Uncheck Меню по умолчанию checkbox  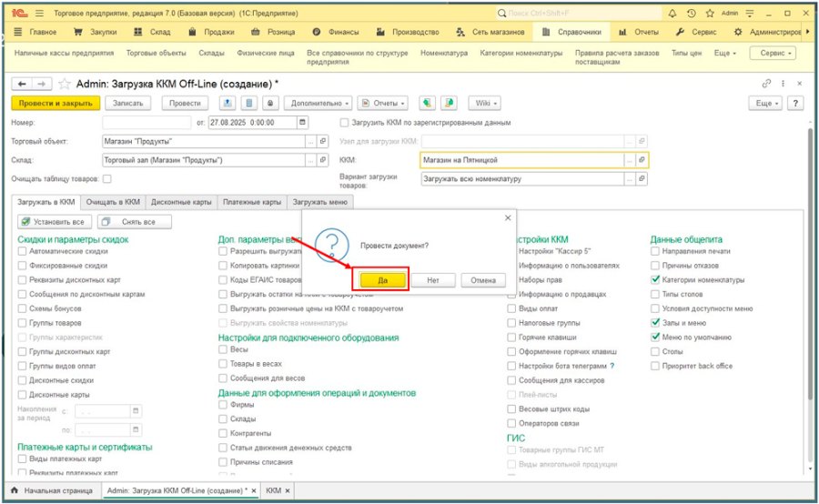tap(655, 338)
